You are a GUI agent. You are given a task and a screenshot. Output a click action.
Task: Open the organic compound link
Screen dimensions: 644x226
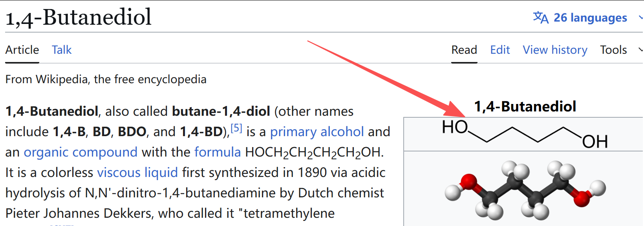pos(80,152)
